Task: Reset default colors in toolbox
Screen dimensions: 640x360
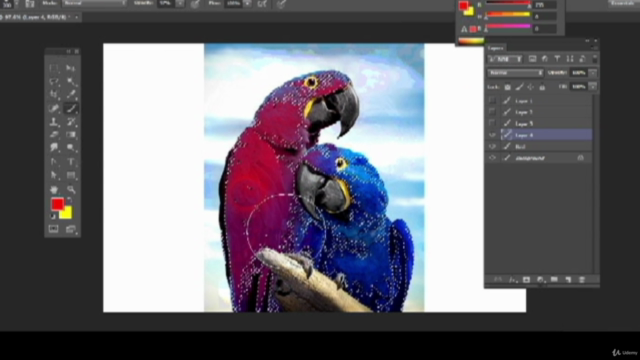Action: click(x=53, y=216)
